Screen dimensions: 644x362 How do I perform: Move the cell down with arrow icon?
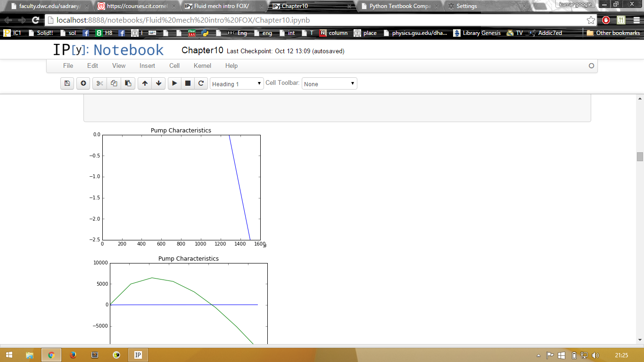(x=159, y=83)
